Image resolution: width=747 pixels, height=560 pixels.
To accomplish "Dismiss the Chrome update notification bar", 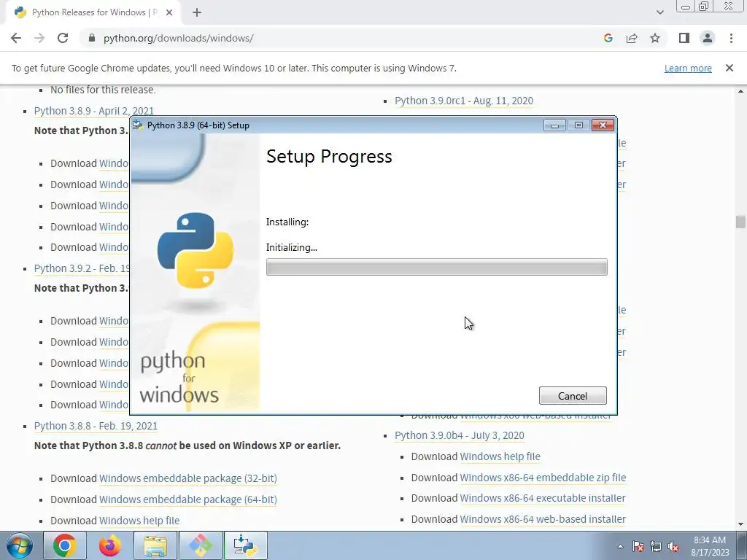I will (729, 68).
